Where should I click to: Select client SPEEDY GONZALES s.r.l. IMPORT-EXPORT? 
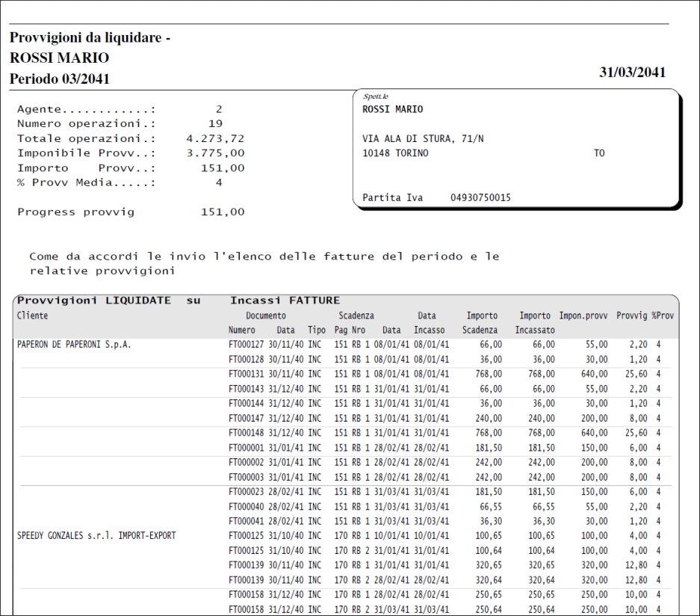tap(96, 535)
